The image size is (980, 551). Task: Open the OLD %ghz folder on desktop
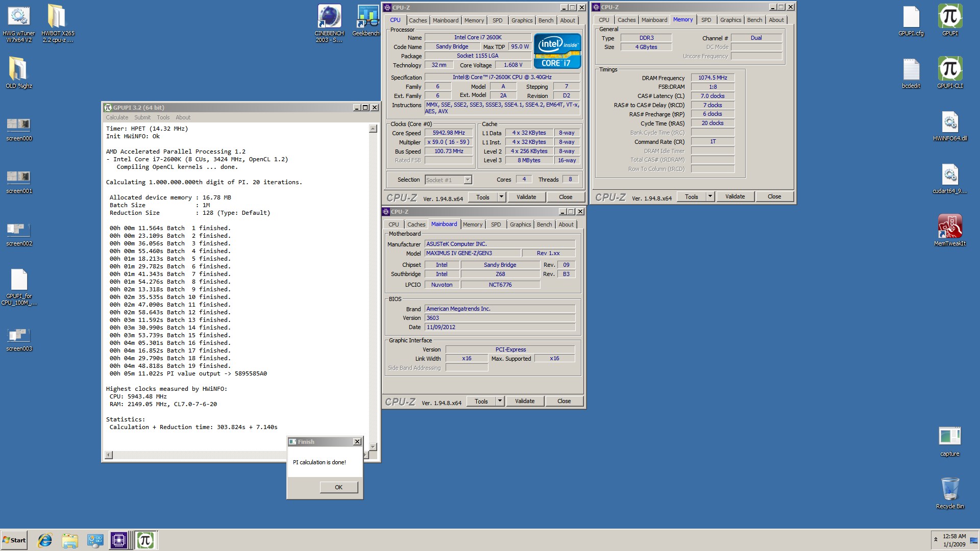pos(19,72)
